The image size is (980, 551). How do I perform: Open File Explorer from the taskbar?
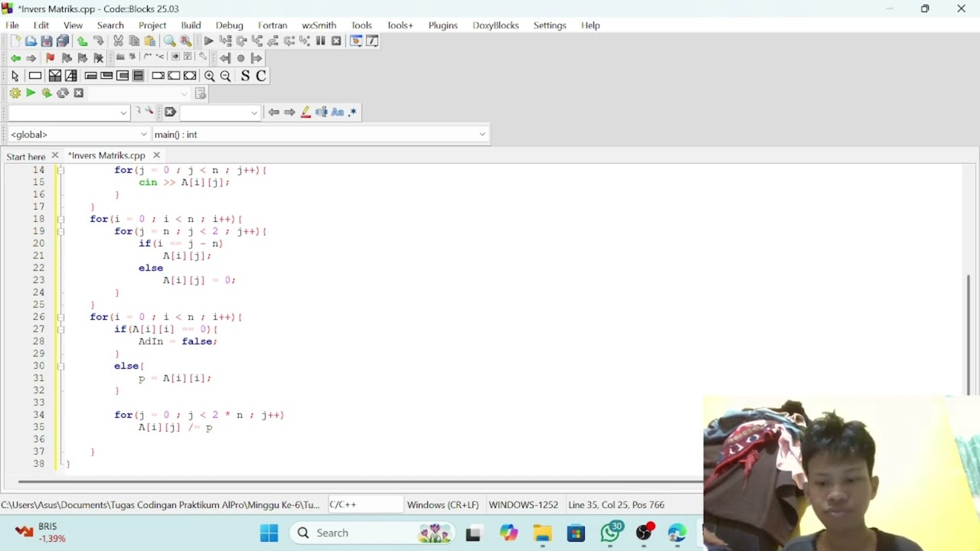tap(542, 533)
